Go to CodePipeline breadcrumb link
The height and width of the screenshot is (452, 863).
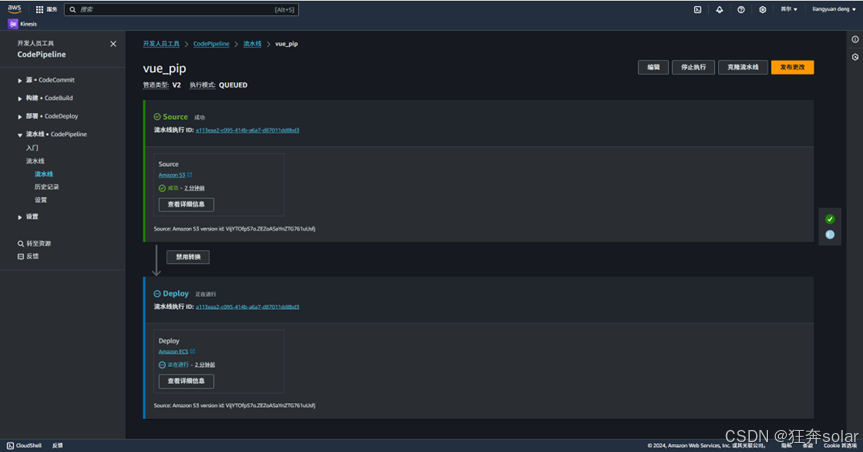tap(211, 44)
